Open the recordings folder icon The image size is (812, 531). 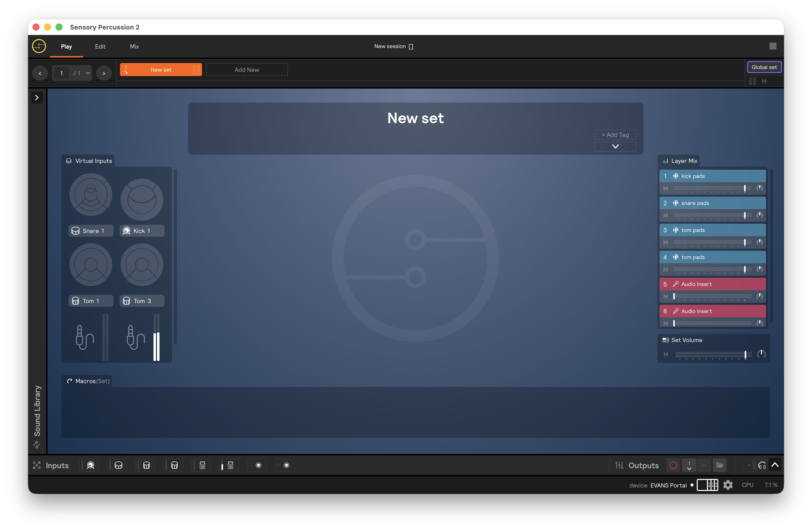(x=719, y=465)
